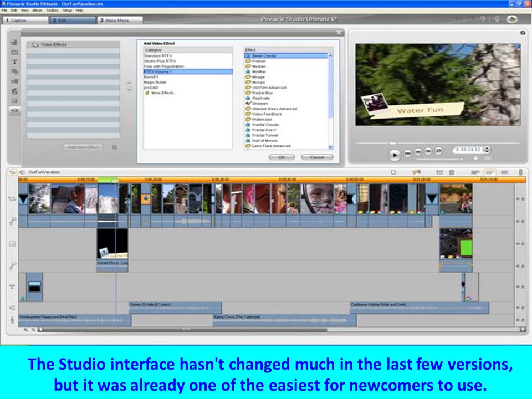Switch to the 1 Capture tab

[x=25, y=21]
